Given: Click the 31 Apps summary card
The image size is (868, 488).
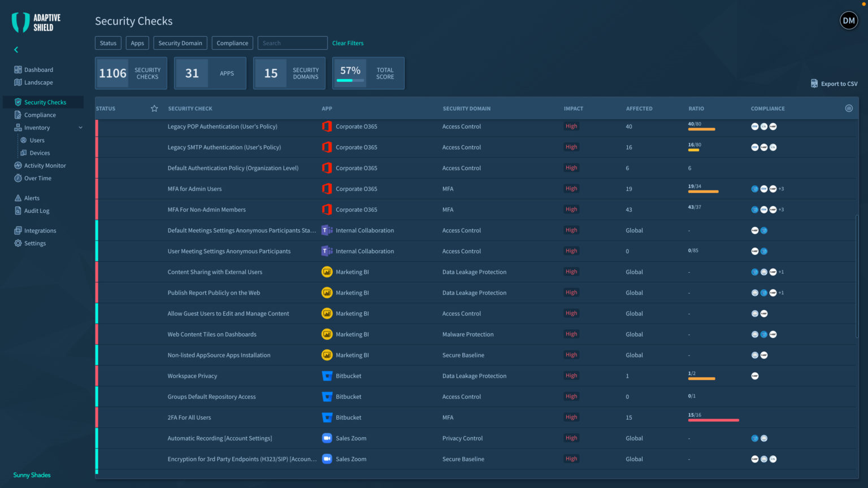Looking at the screenshot, I should pos(210,73).
